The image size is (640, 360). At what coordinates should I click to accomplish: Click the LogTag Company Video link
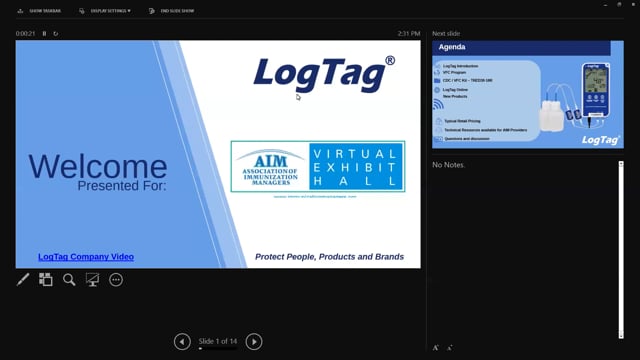point(86,257)
